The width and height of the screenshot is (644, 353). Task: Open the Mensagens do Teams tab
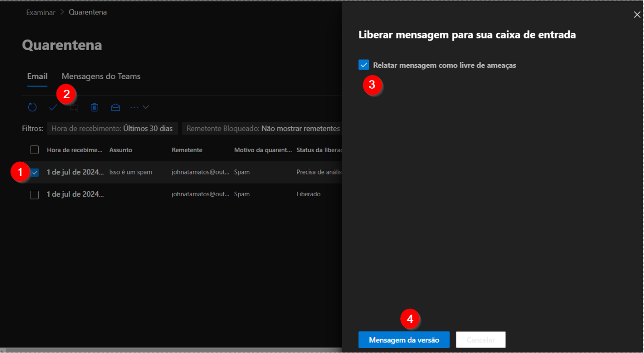coord(101,76)
